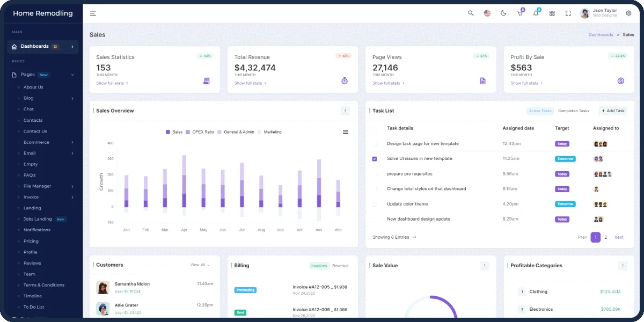644x322 pixels.
Task: Open Notifications in the sidebar
Action: pos(37,230)
